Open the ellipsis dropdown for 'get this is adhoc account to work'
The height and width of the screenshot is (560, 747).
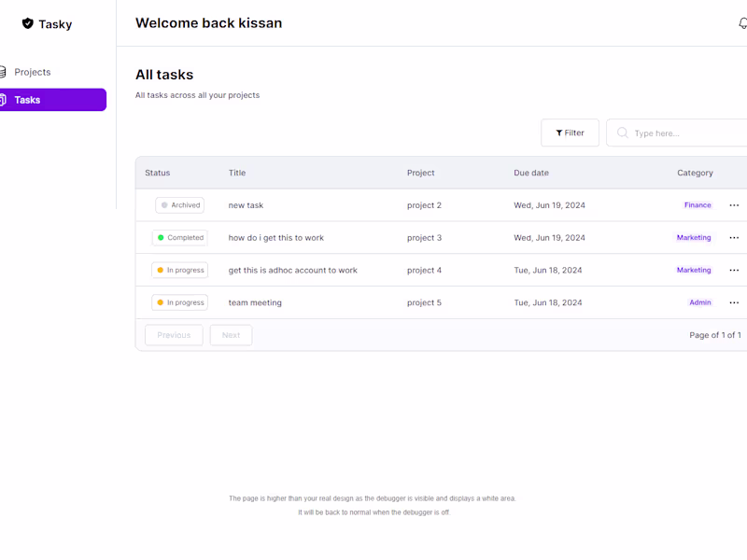click(734, 270)
